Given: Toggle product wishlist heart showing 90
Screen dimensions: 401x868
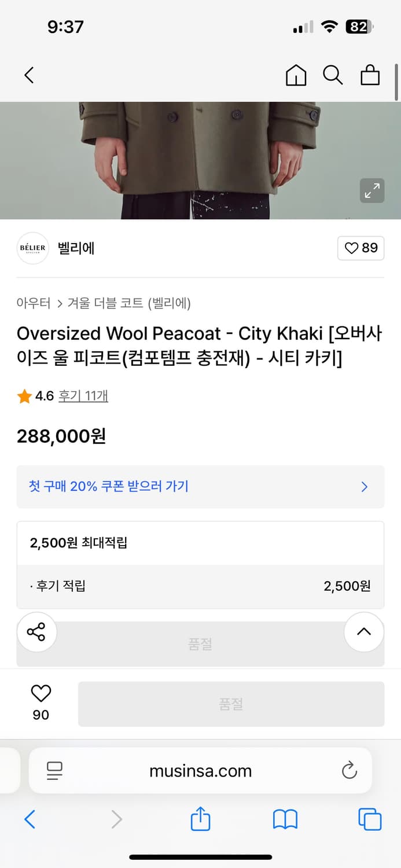Looking at the screenshot, I should click(x=41, y=702).
